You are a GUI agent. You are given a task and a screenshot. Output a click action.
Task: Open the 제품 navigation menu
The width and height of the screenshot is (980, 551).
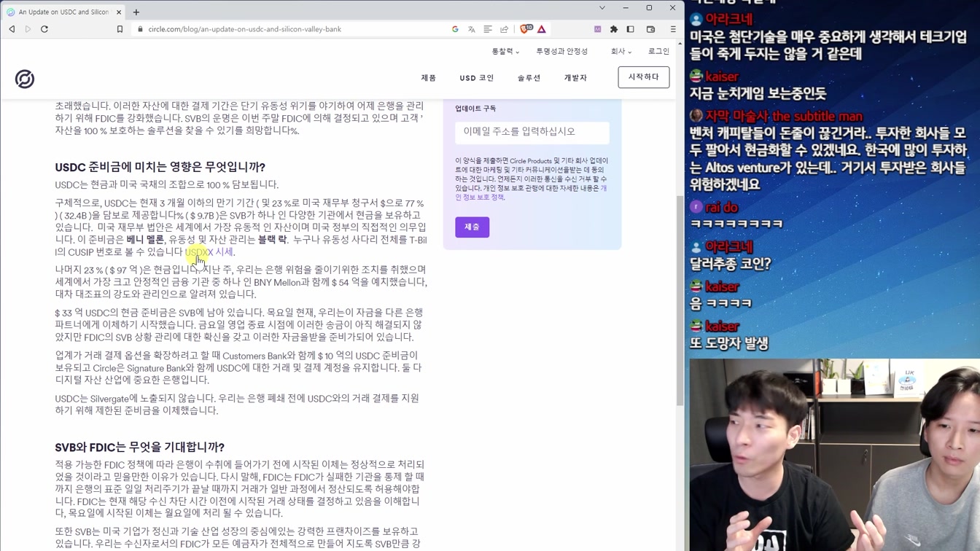429,78
